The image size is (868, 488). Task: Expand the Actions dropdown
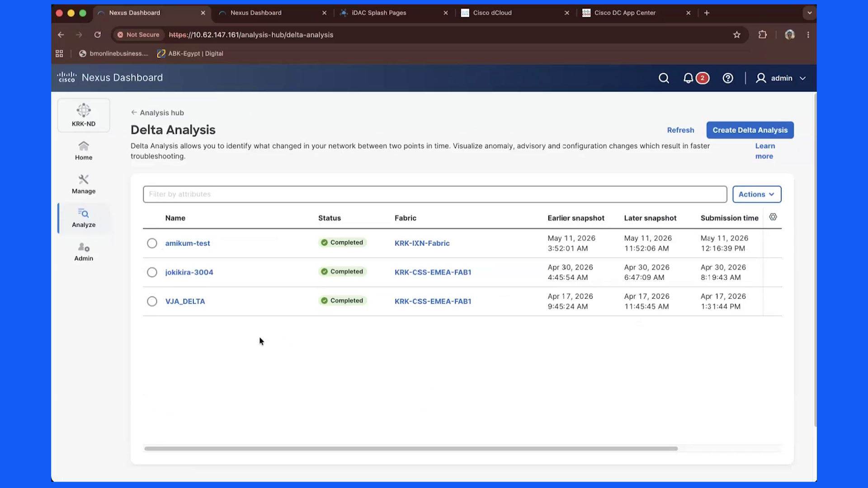(757, 194)
